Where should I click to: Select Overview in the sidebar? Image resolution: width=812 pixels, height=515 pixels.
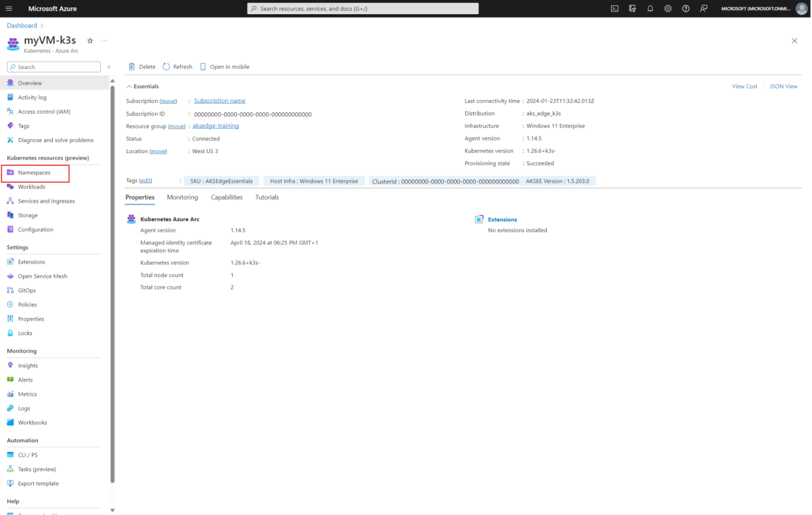tap(55, 83)
